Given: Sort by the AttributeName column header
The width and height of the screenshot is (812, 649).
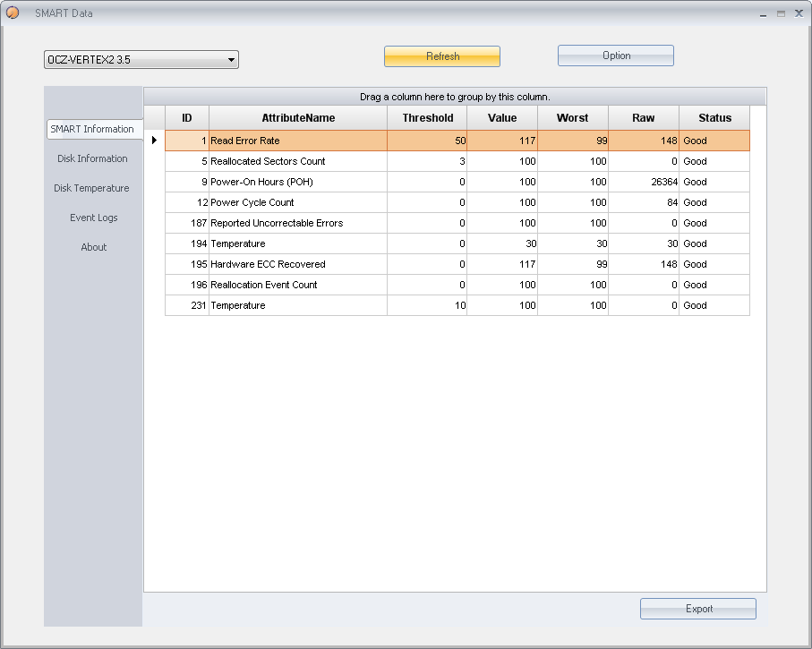Looking at the screenshot, I should tap(298, 118).
